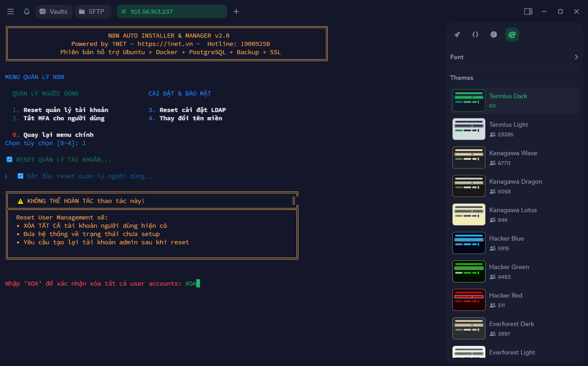This screenshot has height=366, width=588.
Task: Select the 103.56.163.237 terminal tab
Action: coord(172,11)
